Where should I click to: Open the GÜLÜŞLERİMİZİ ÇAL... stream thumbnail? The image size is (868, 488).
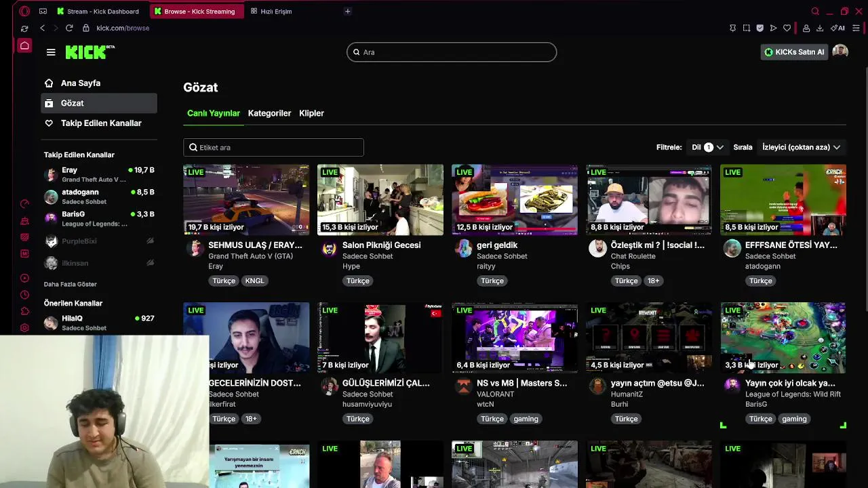pos(380,338)
